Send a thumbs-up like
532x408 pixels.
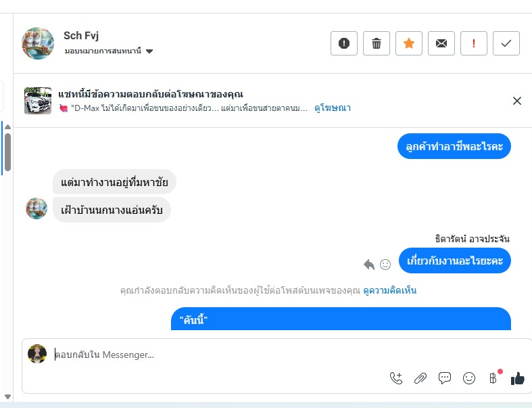pos(518,378)
